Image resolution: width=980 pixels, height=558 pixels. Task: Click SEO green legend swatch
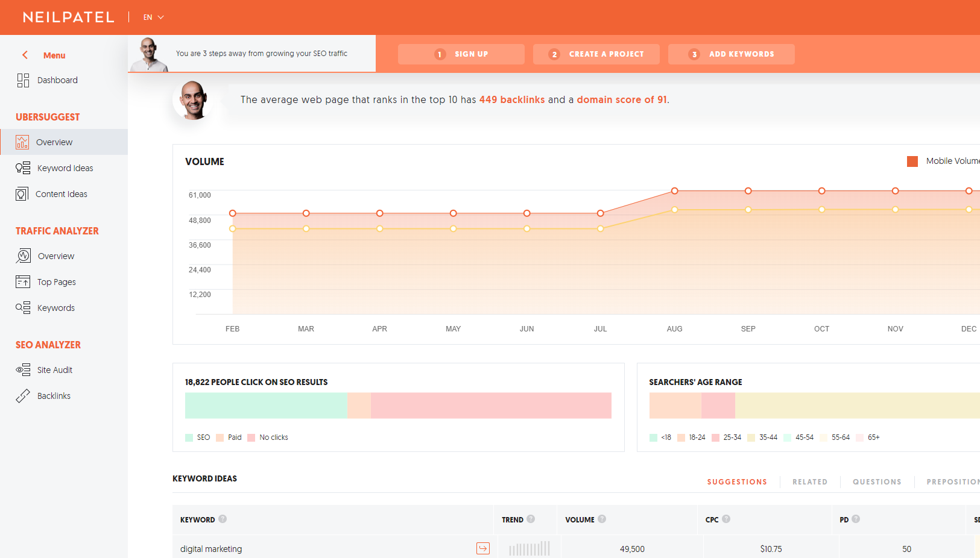click(x=189, y=437)
